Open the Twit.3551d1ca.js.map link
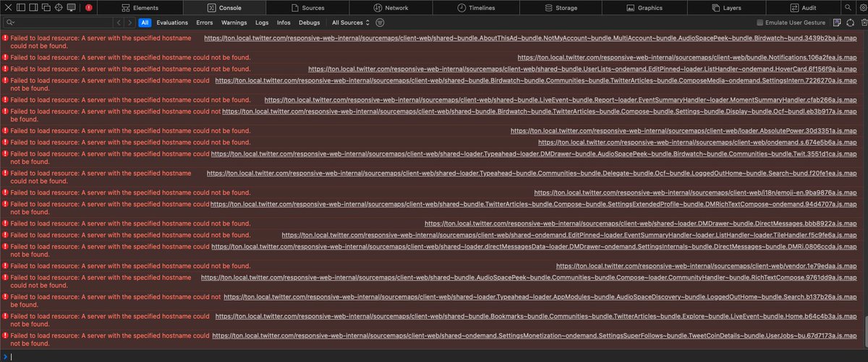868x362 pixels. 535,154
